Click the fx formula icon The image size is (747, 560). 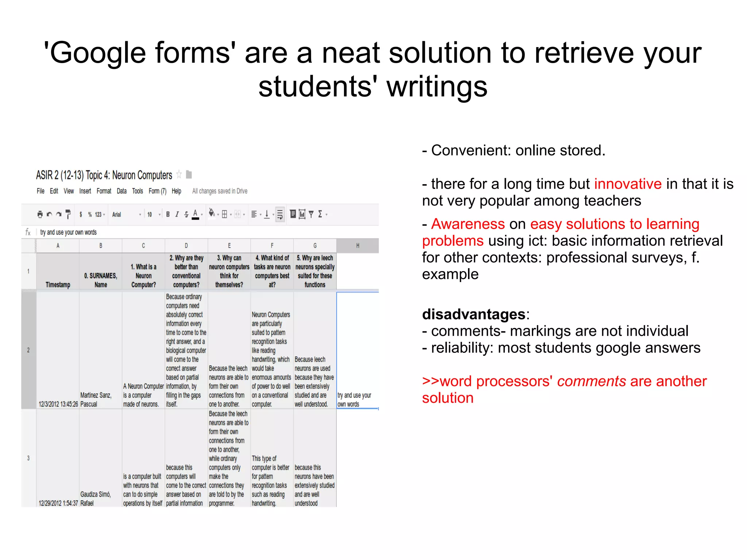[28, 232]
